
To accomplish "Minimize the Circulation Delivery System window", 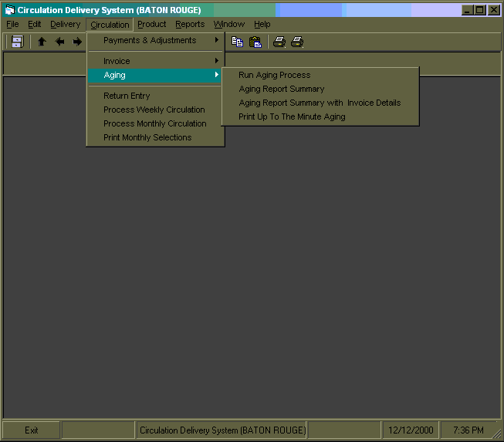I will pos(468,10).
